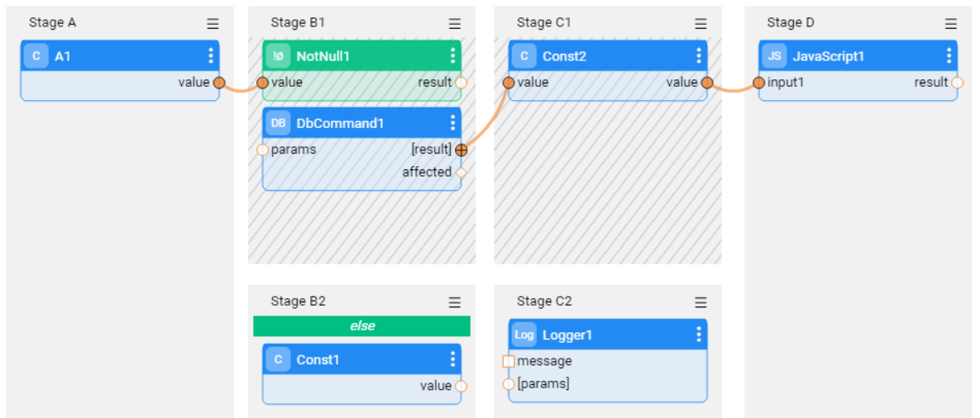Click the NotNull1 node type icon
The width and height of the screenshot is (980, 418).
click(279, 56)
